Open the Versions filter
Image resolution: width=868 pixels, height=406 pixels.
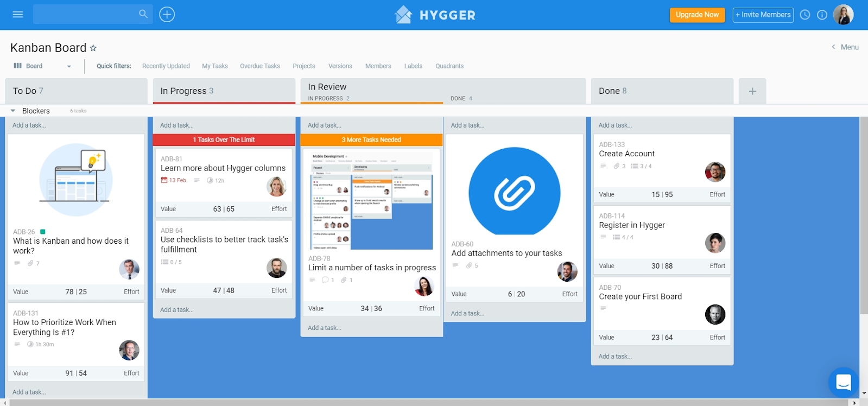coord(340,66)
